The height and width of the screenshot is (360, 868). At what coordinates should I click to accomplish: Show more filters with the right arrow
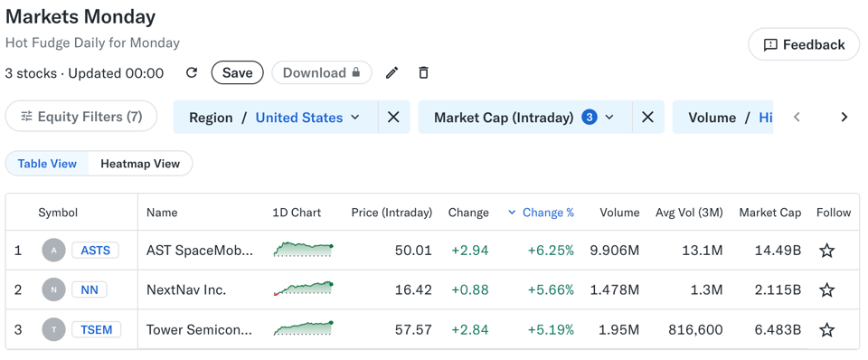pyautogui.click(x=844, y=117)
